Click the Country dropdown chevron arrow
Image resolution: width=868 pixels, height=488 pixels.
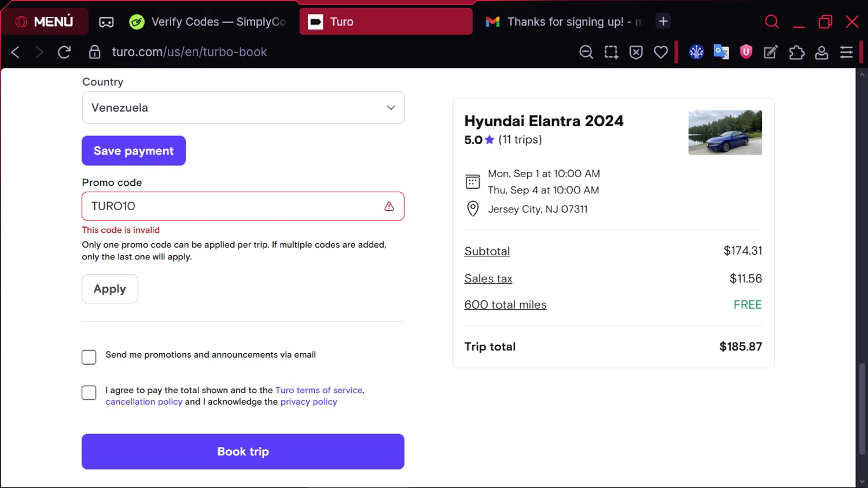tap(391, 108)
